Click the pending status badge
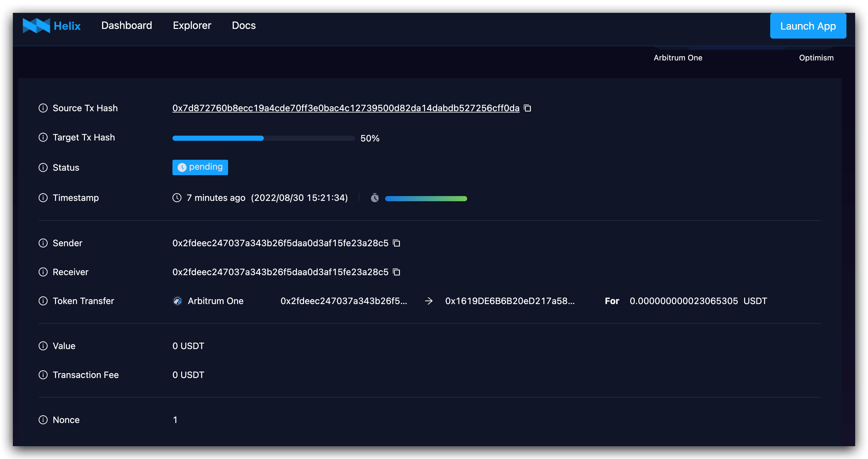The image size is (868, 459). coord(200,167)
